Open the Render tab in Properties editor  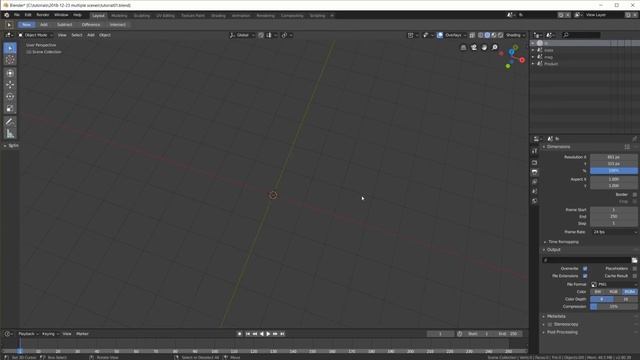click(535, 162)
